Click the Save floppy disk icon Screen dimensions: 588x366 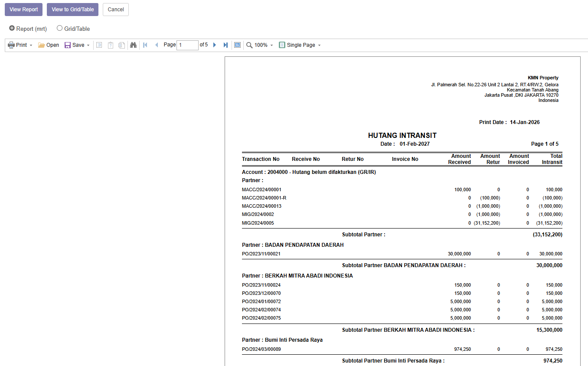click(x=68, y=45)
